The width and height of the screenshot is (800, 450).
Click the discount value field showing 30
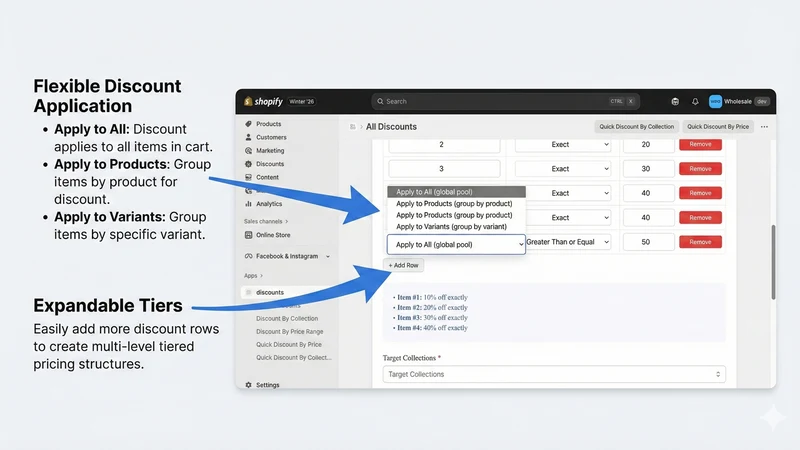click(648, 169)
